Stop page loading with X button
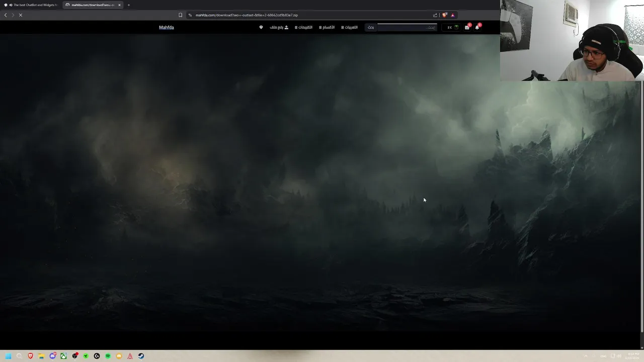 pyautogui.click(x=21, y=15)
